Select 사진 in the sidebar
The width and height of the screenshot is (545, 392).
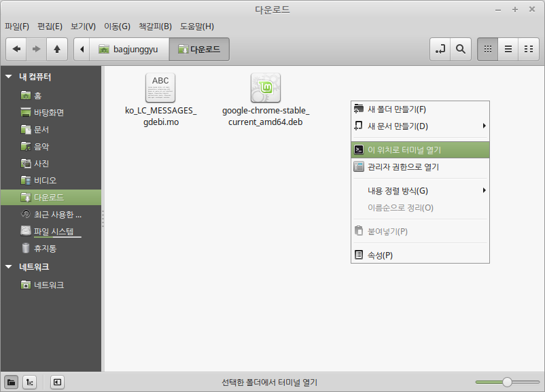click(51, 163)
